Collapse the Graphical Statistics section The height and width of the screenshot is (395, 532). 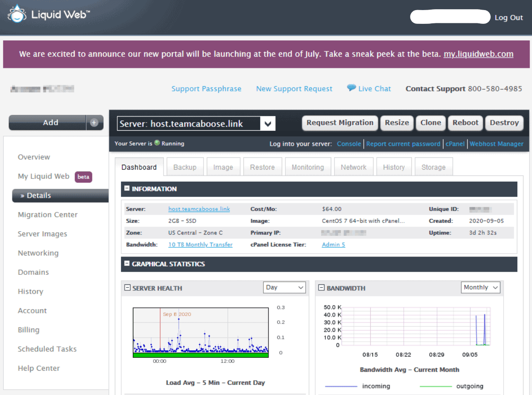tap(127, 264)
